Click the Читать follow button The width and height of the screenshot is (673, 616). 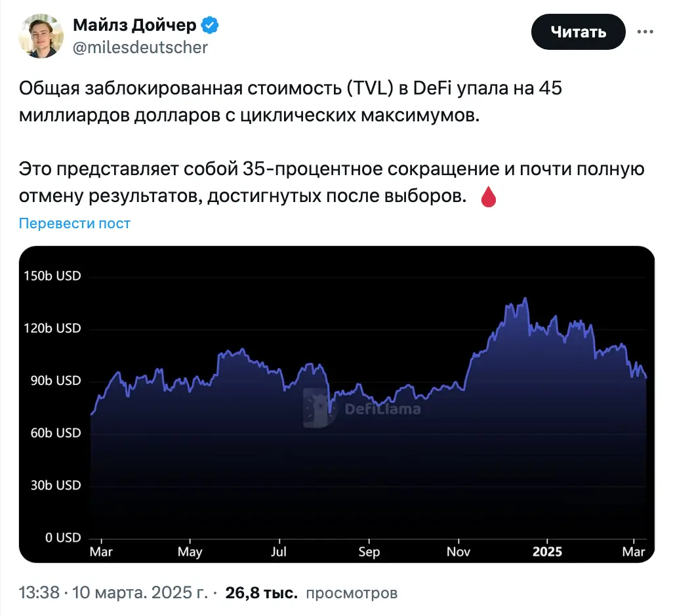tap(578, 31)
